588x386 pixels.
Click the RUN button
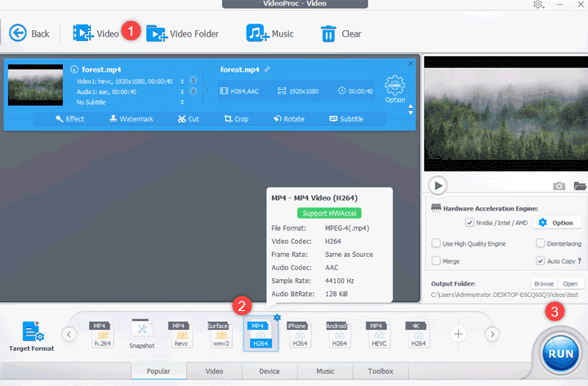(560, 353)
